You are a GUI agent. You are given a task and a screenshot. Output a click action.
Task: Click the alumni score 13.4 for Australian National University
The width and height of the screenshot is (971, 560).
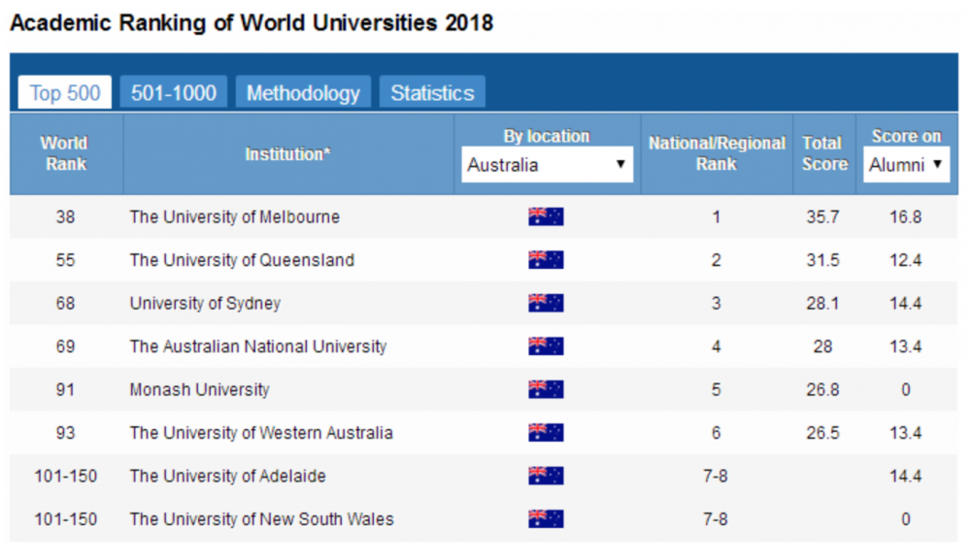click(x=905, y=346)
